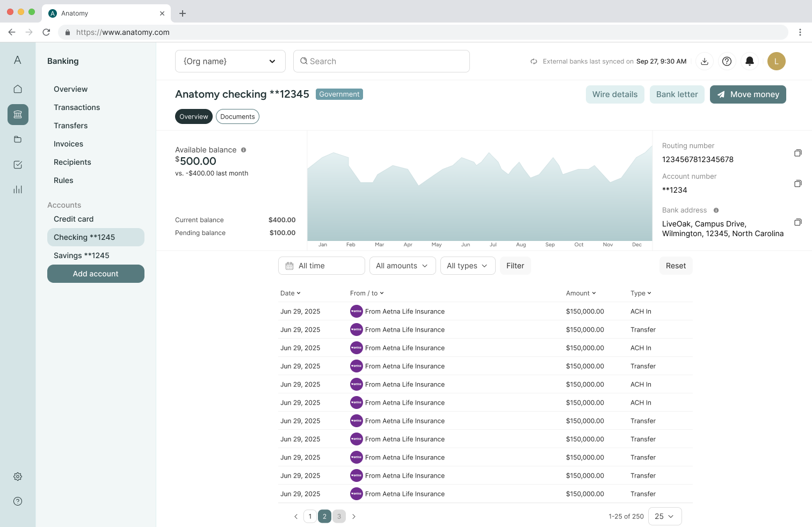Viewport: 812px width, 527px height.
Task: Sort by the Amount column
Action: pyautogui.click(x=581, y=293)
